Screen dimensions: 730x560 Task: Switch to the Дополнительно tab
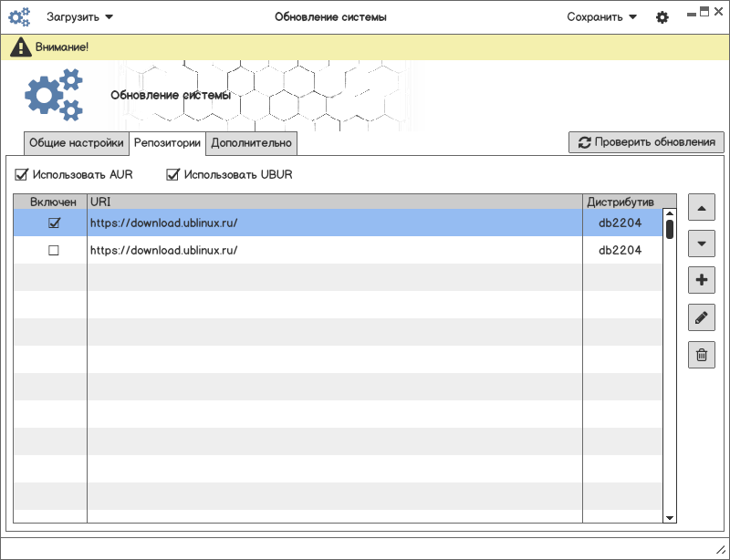point(251,143)
